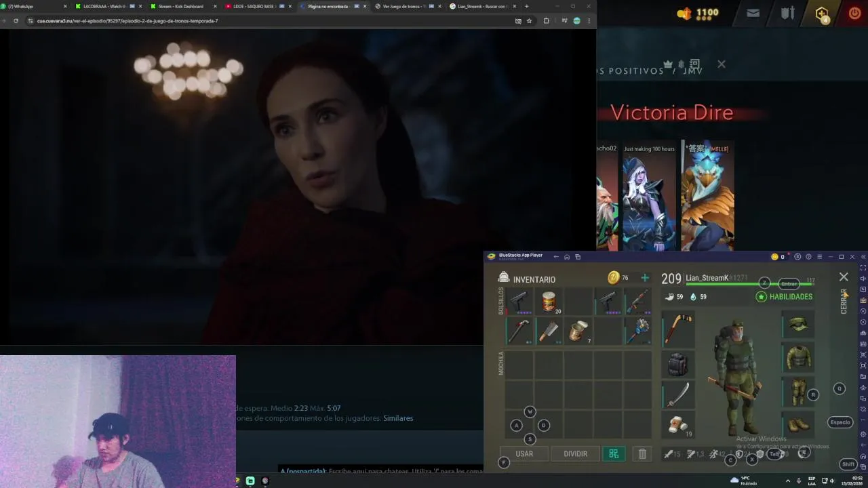Select the assault rifle in pockets row

[x=638, y=301]
